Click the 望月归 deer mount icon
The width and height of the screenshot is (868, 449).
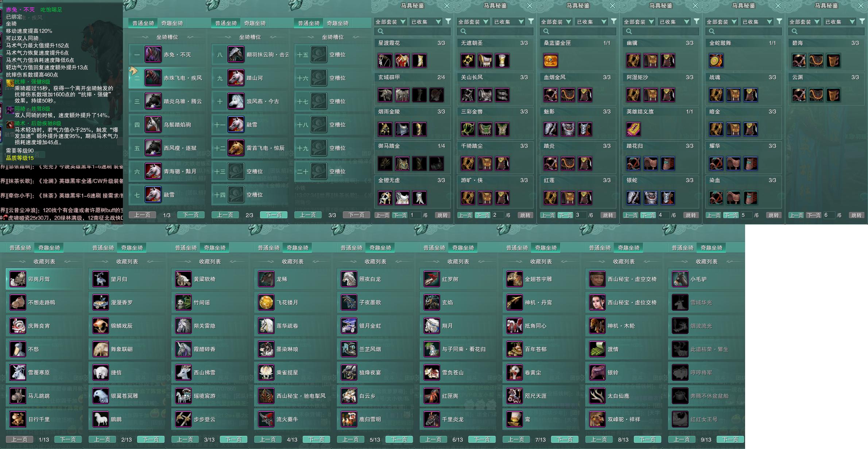(100, 279)
